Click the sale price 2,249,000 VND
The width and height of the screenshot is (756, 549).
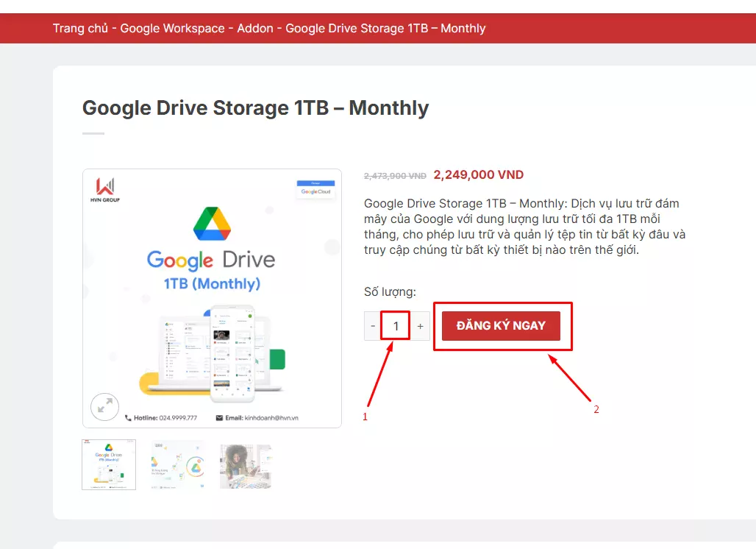tap(478, 175)
